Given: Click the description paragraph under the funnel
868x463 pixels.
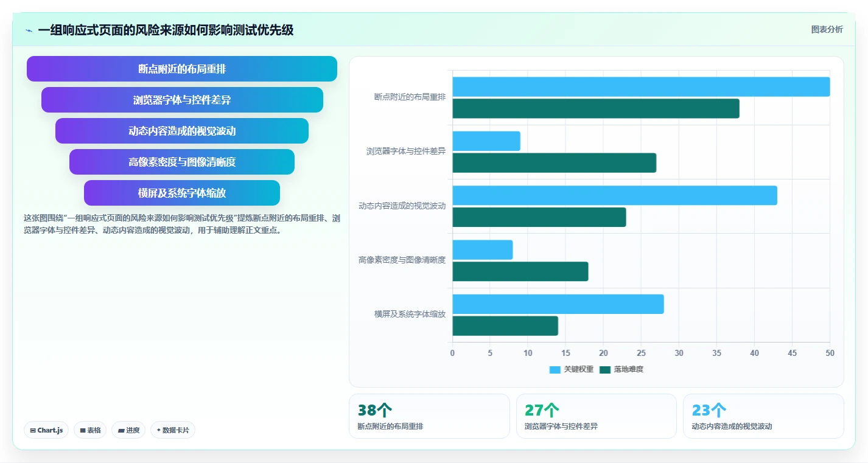Looking at the screenshot, I should coord(181,224).
